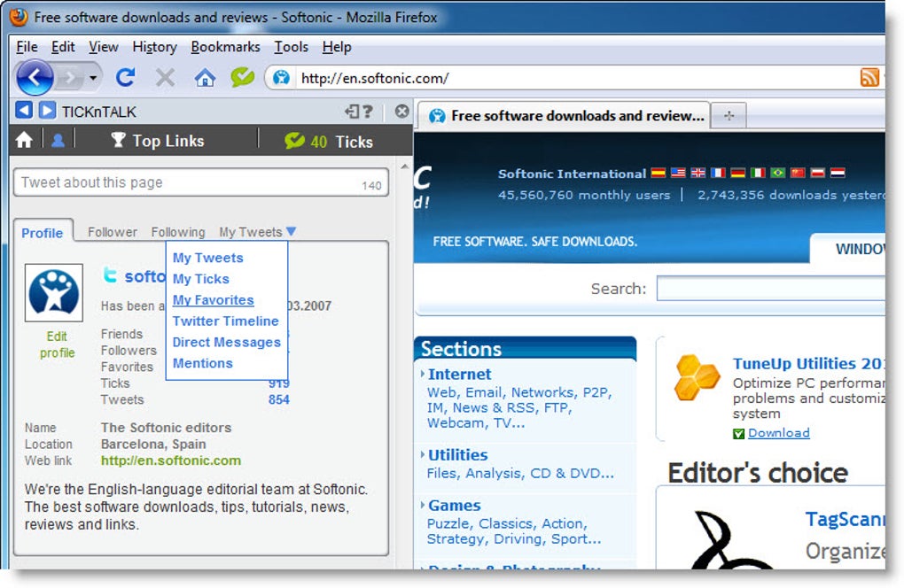Open the 40 Ticks section

pyautogui.click(x=329, y=141)
